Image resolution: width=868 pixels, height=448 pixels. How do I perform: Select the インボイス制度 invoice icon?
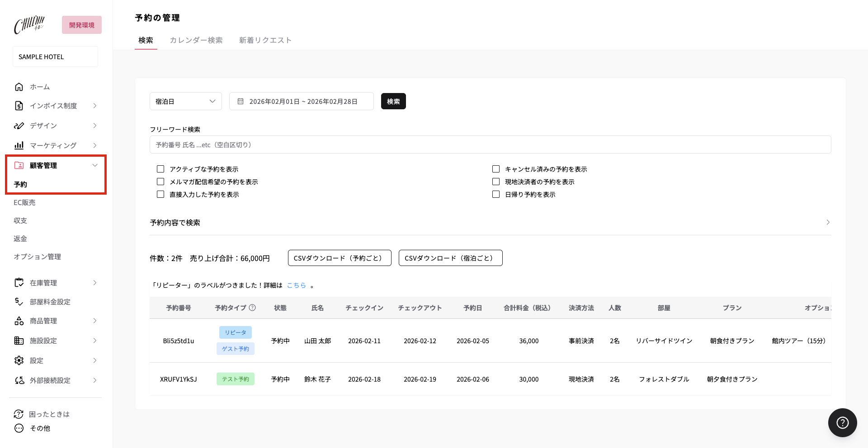pyautogui.click(x=19, y=106)
